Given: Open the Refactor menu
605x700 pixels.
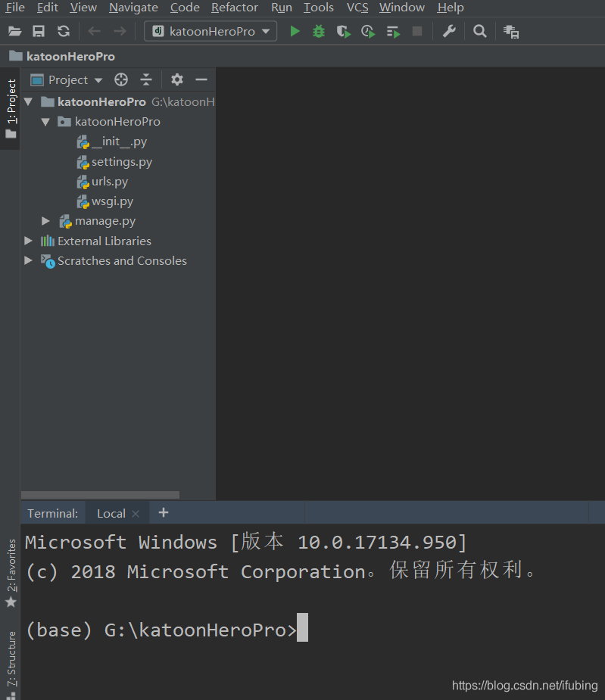Looking at the screenshot, I should tap(235, 8).
